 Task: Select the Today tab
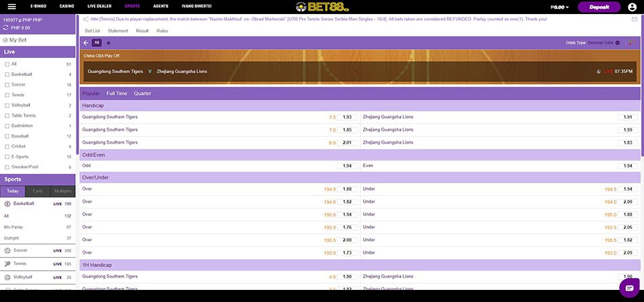(x=13, y=191)
